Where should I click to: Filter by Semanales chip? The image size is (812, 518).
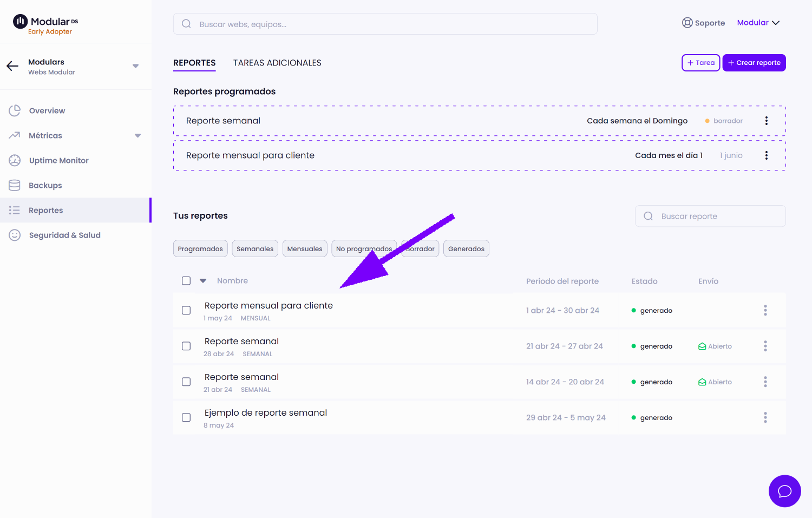coord(255,248)
